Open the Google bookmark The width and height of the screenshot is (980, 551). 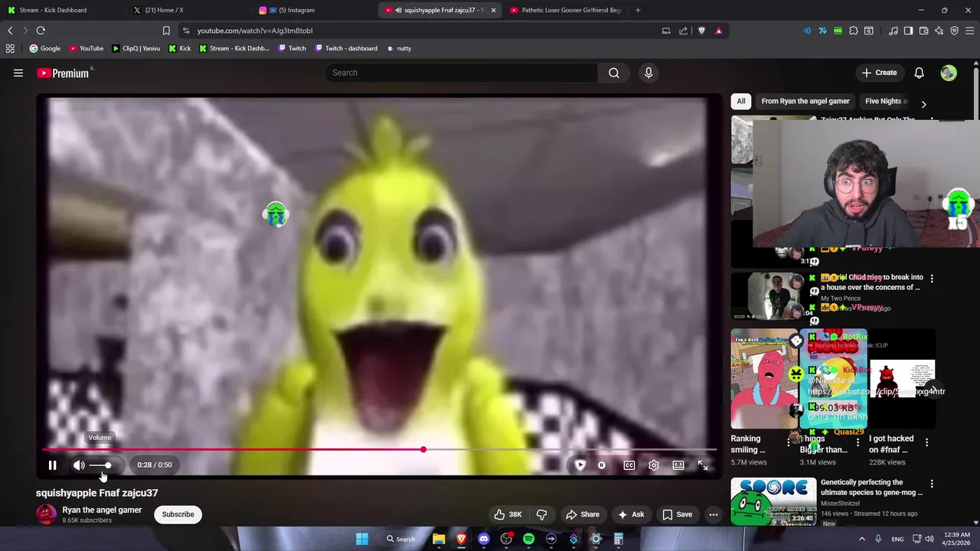tap(44, 48)
